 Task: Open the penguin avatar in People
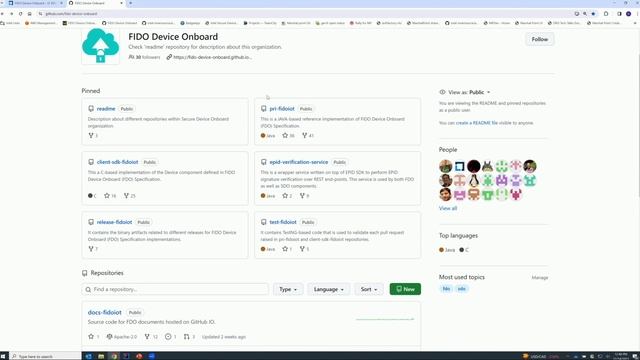click(x=473, y=180)
